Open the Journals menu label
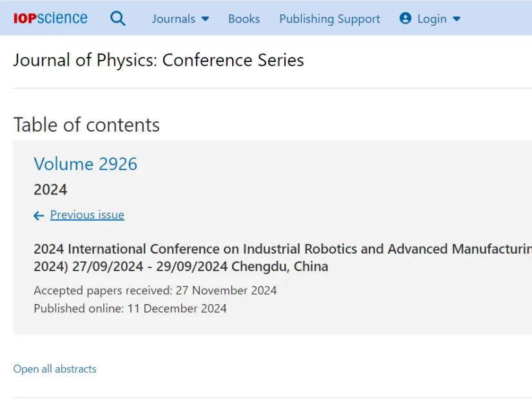532x399 pixels. [x=173, y=19]
